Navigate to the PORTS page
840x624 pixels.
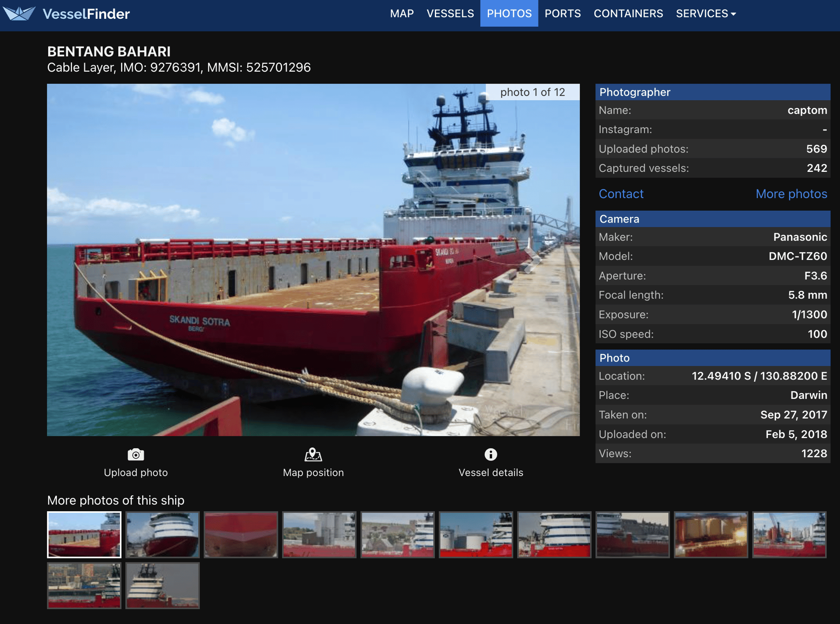(x=563, y=14)
